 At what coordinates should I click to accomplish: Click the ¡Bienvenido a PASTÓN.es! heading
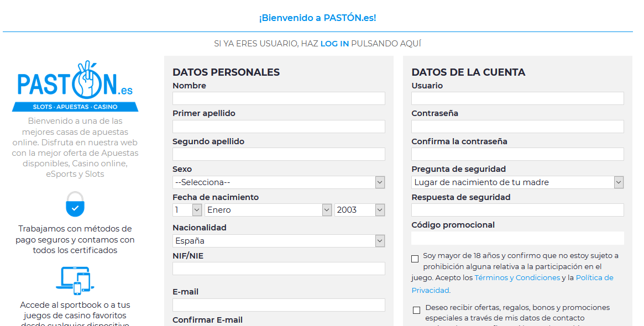[317, 18]
